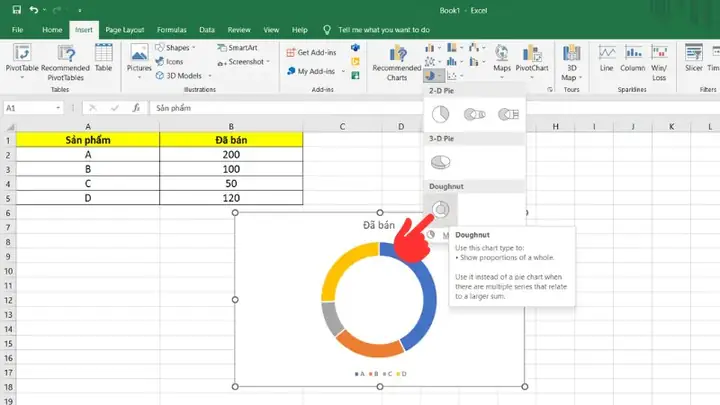
Task: Open the Help tab
Action: [x=299, y=30]
